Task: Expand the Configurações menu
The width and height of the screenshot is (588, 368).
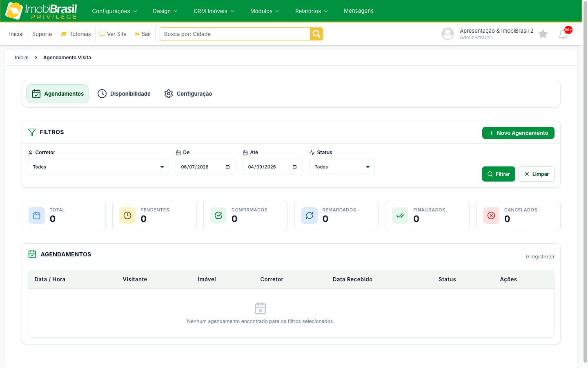Action: [x=115, y=11]
